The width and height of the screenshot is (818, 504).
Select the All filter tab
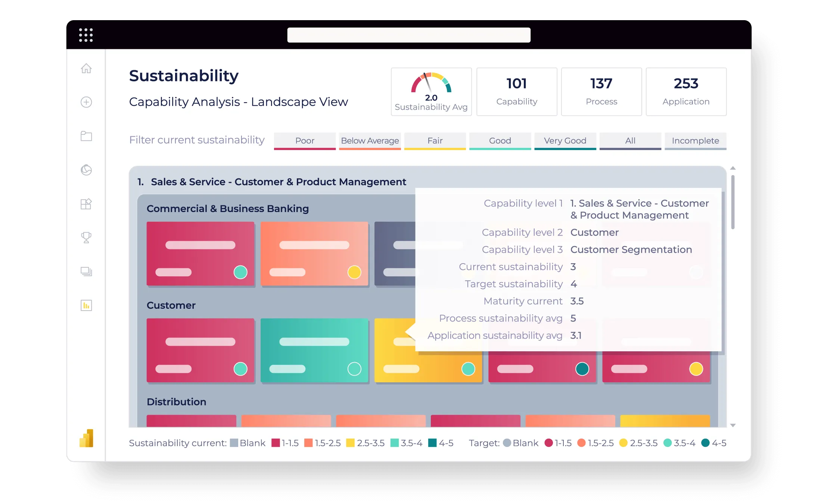[630, 141]
